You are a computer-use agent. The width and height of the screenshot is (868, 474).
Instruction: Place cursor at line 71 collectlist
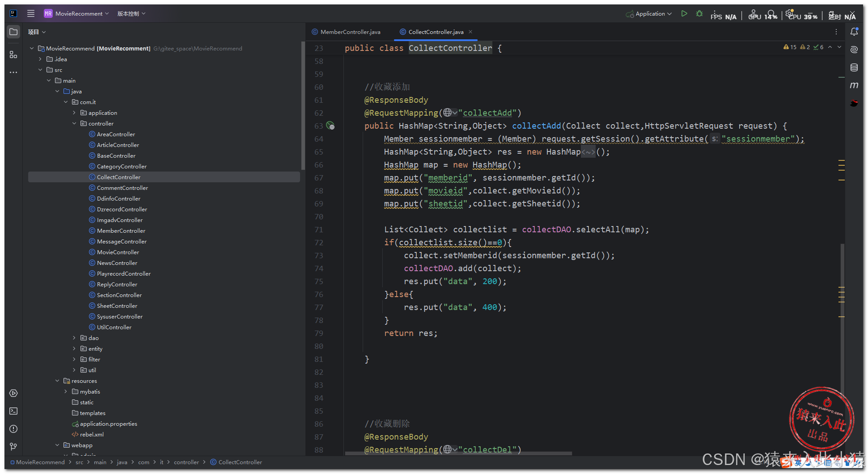click(x=480, y=230)
